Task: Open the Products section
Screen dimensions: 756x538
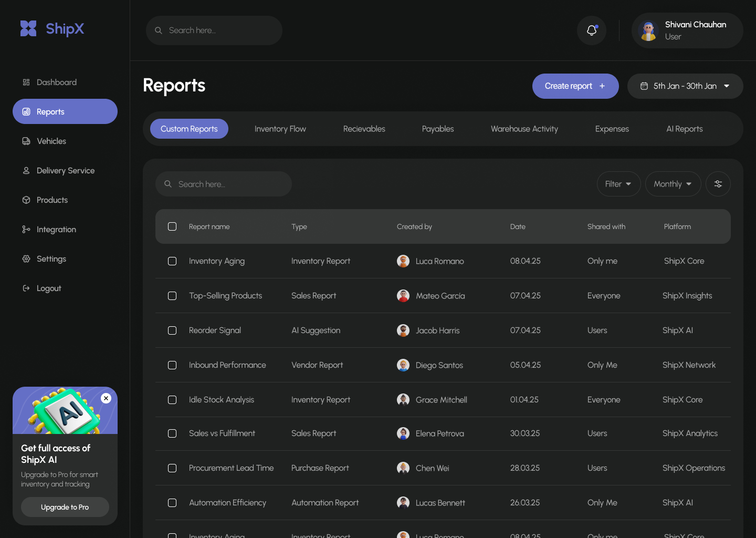Action: (52, 200)
